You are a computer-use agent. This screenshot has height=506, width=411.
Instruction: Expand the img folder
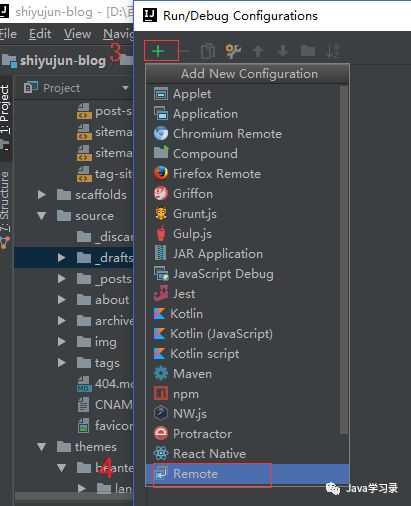(62, 342)
